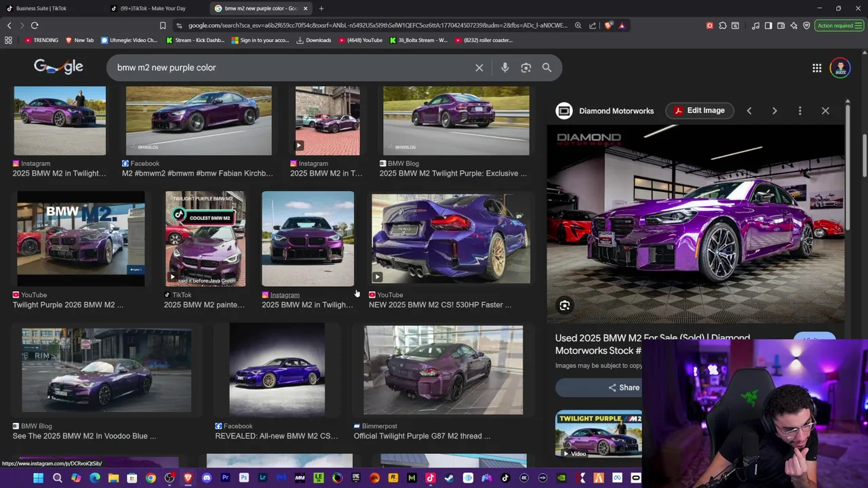This screenshot has width=868, height=488.
Task: Open REVEALED All-new BMW M2 CS thumbnail
Action: (x=277, y=370)
